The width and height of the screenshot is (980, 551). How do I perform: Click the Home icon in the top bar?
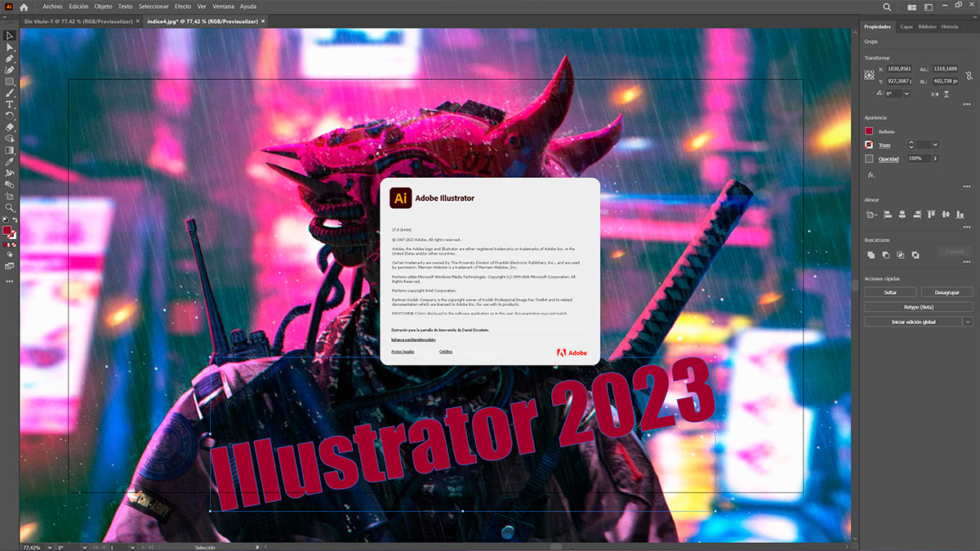click(24, 7)
